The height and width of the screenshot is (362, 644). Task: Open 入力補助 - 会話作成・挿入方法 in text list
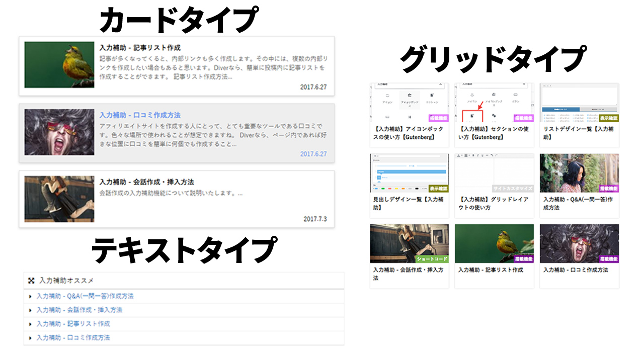[x=79, y=310]
